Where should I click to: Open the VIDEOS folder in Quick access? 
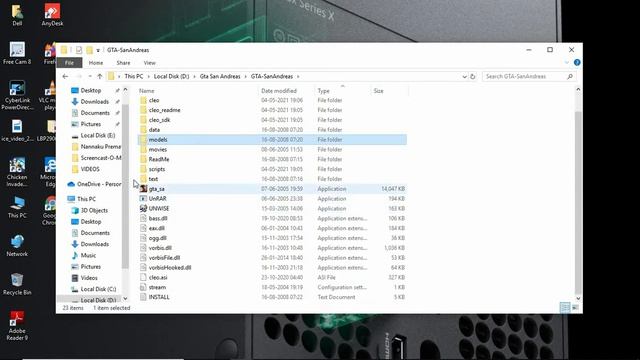click(90, 169)
